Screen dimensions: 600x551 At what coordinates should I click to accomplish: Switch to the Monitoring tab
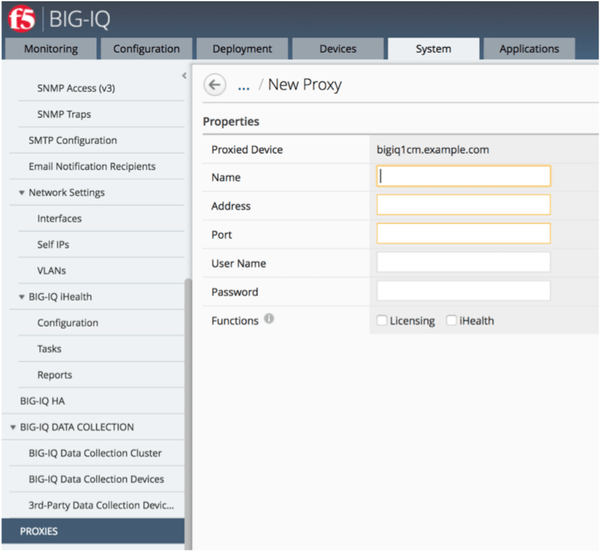pos(51,49)
